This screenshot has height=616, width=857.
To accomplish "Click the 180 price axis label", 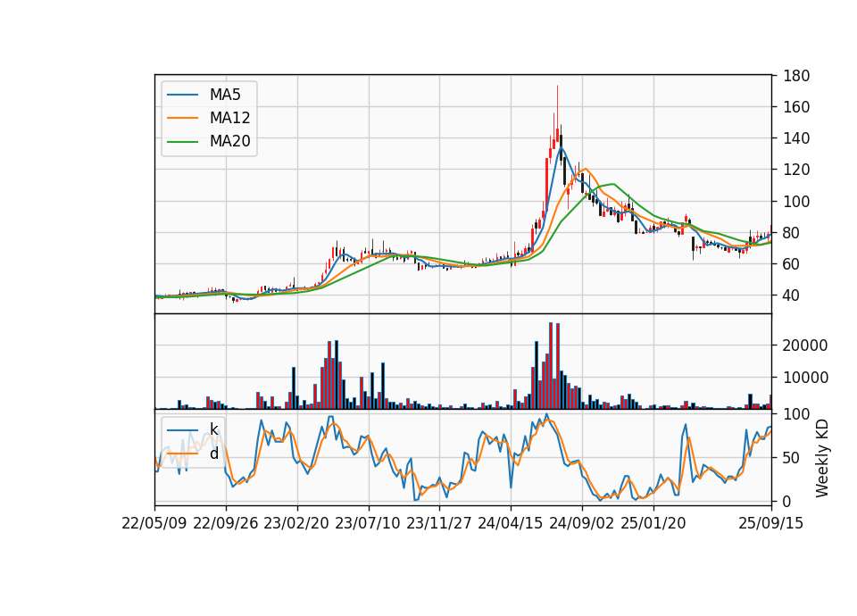I will pyautogui.click(x=795, y=76).
